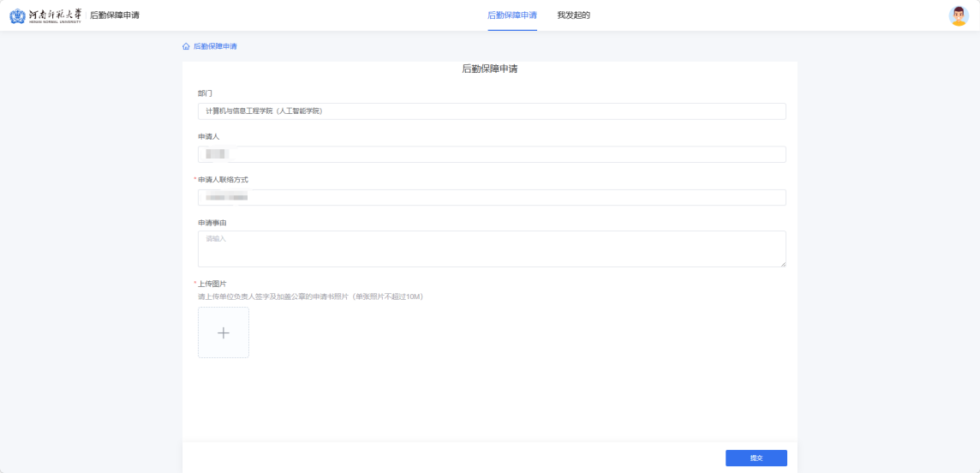The width and height of the screenshot is (980, 473).
Task: Open the user avatar menu
Action: (959, 15)
